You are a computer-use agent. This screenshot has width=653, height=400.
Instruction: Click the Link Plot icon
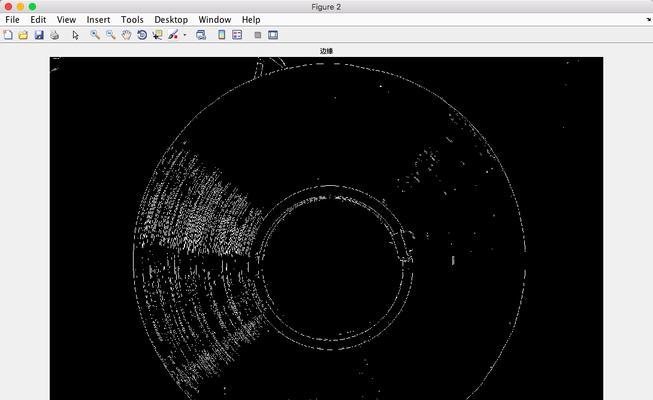pyautogui.click(x=201, y=35)
